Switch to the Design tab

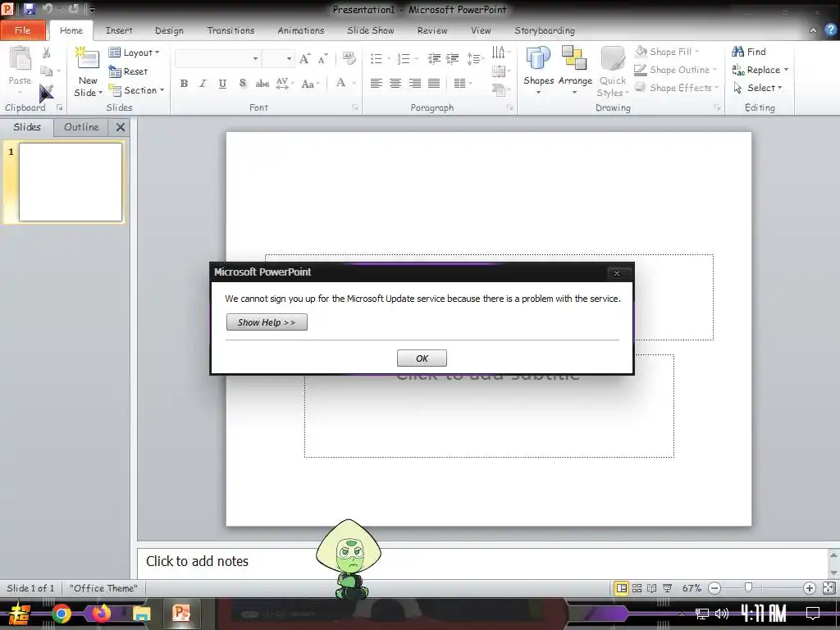tap(169, 30)
